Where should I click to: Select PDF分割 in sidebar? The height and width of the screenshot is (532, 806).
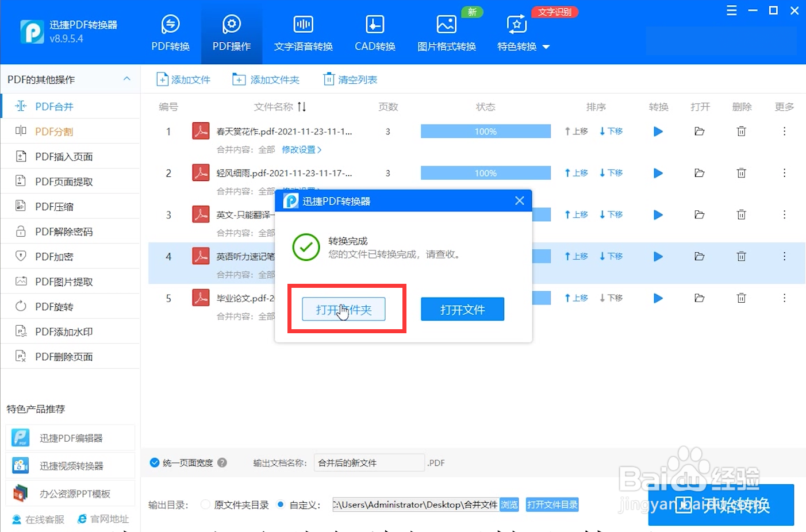point(70,131)
